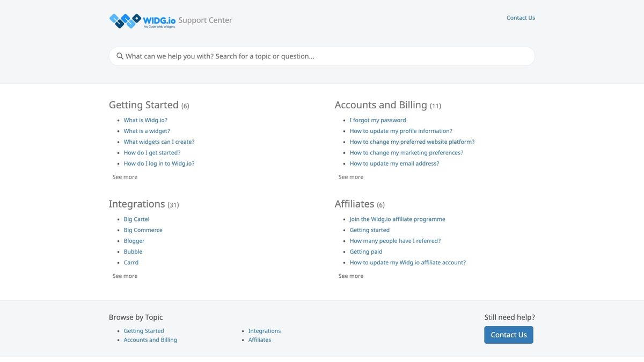
Task: Open the Integrations topic in footer
Action: click(x=264, y=330)
